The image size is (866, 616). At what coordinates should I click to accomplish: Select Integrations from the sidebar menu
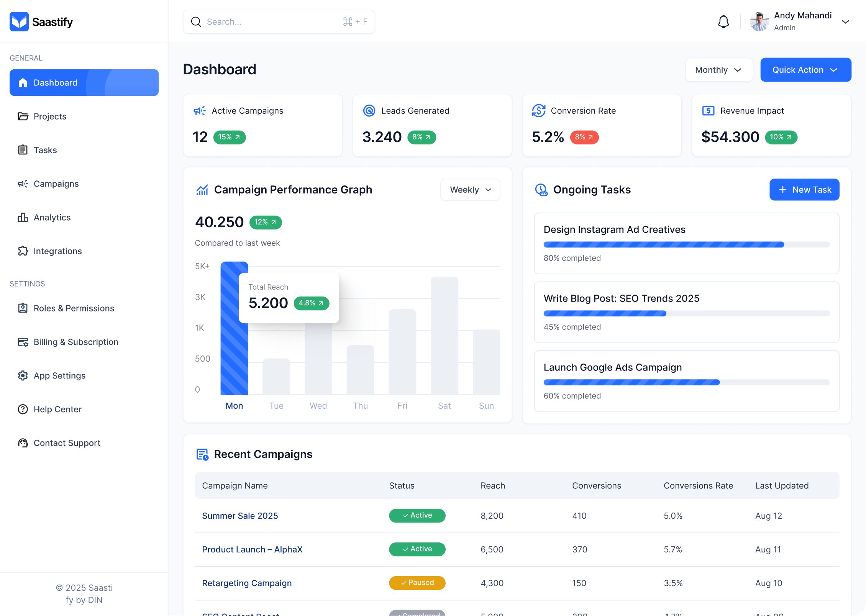point(57,251)
